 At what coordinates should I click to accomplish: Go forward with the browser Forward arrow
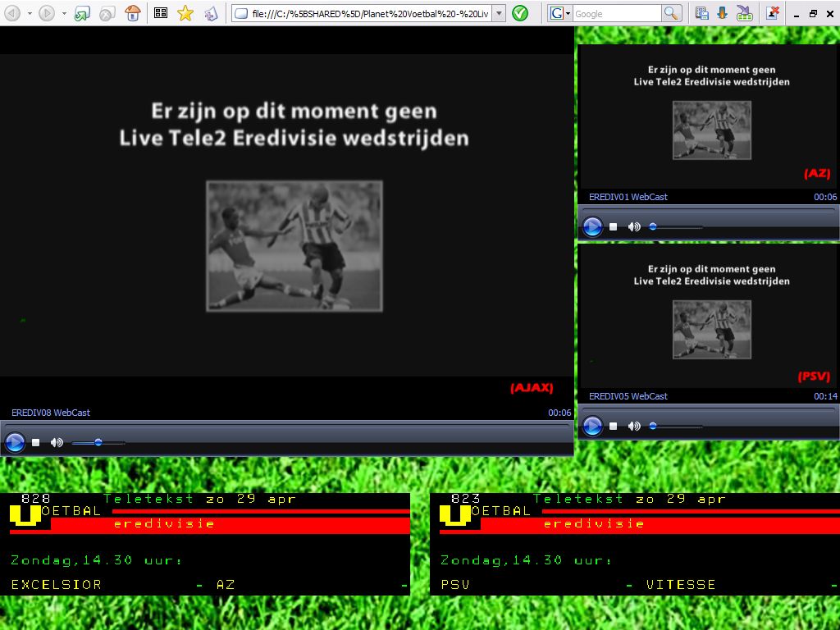[x=47, y=13]
